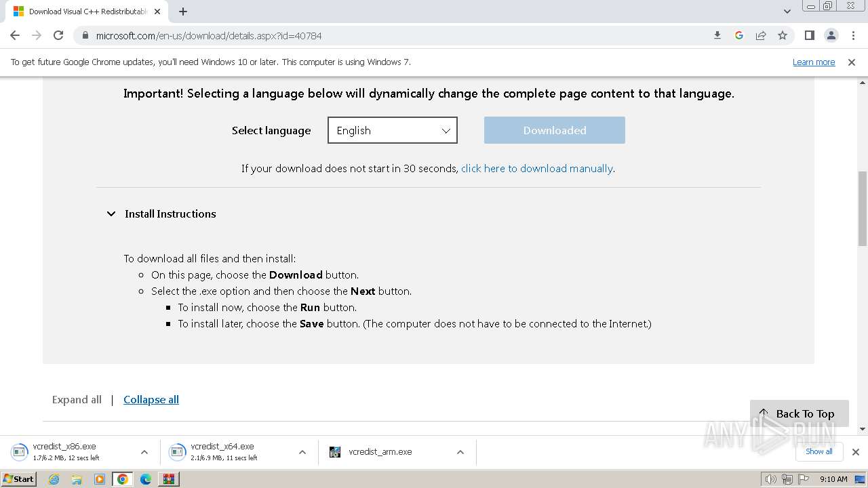Open the Chrome downloads toolbar icon
868x488 pixels.
[717, 35]
